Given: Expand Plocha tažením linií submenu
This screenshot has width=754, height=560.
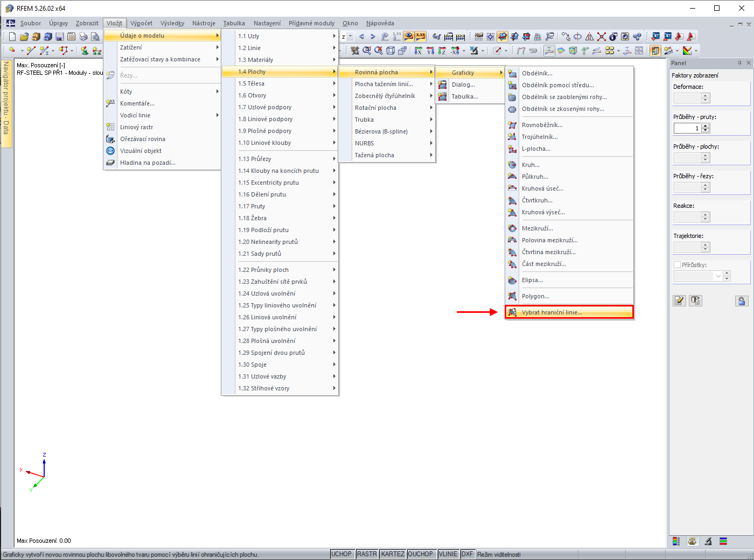Looking at the screenshot, I should click(x=387, y=84).
